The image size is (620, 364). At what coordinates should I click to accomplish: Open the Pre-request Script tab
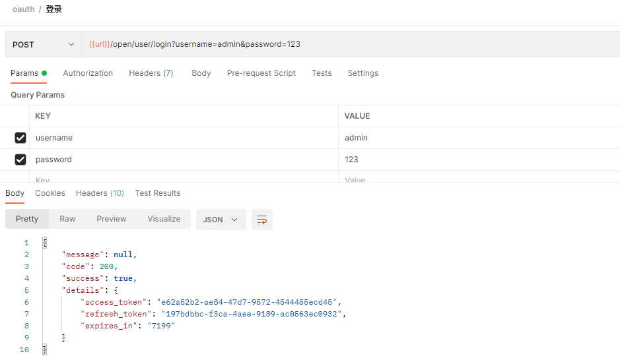pyautogui.click(x=261, y=73)
